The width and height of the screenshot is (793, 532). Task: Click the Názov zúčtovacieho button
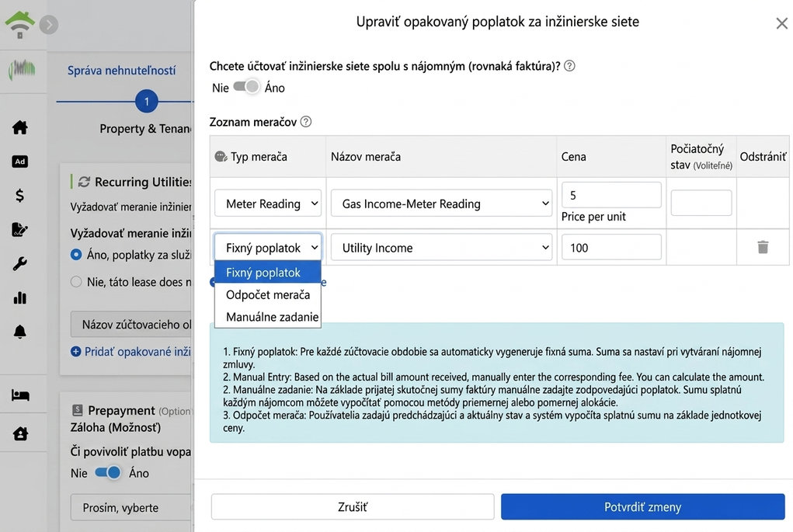pyautogui.click(x=131, y=324)
